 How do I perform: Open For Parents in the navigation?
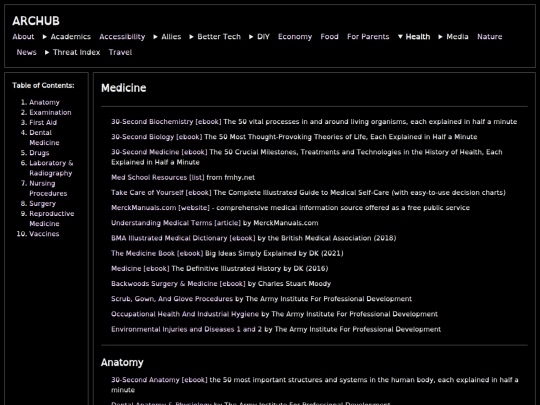click(x=368, y=37)
